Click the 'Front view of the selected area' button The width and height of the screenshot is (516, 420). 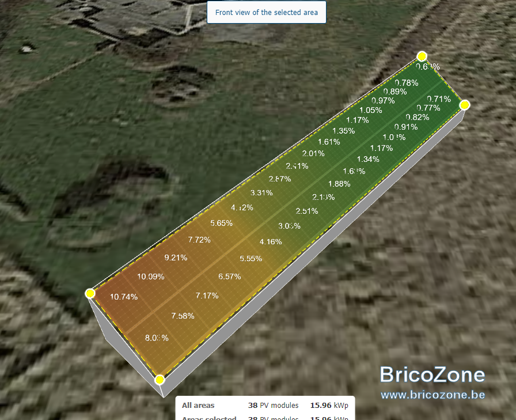pos(266,12)
